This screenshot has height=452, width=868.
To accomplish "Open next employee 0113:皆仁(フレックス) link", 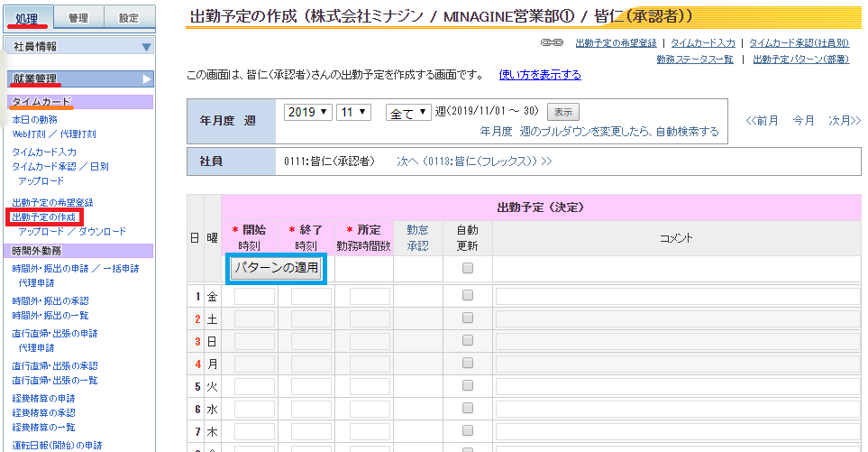I will tap(474, 161).
